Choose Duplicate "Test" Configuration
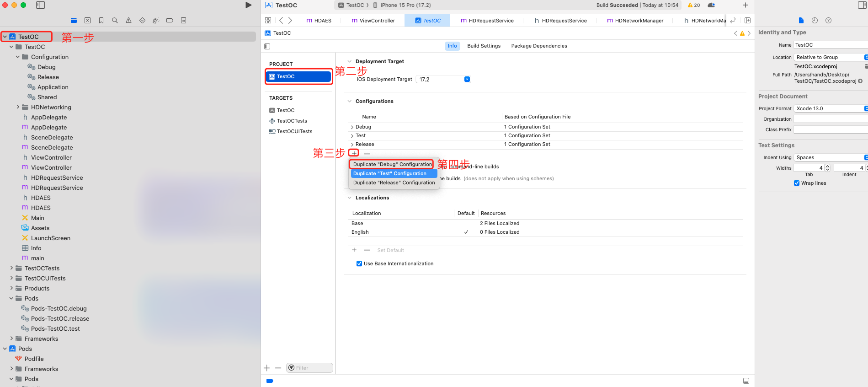 (x=394, y=173)
